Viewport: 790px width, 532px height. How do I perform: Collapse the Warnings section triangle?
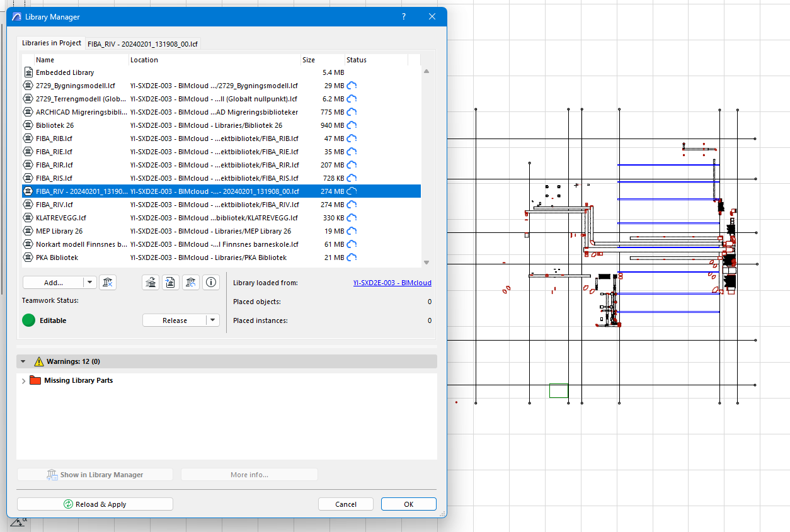coord(23,361)
